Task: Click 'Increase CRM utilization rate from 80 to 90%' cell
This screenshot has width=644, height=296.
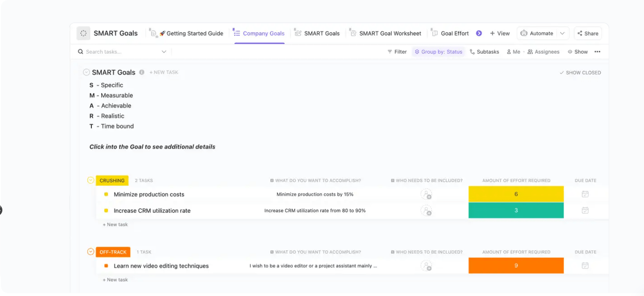Action: (x=315, y=211)
